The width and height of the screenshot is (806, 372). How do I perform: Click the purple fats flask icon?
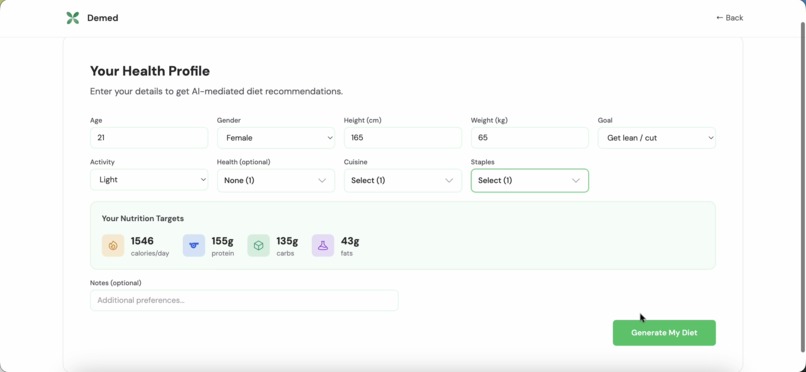click(323, 246)
